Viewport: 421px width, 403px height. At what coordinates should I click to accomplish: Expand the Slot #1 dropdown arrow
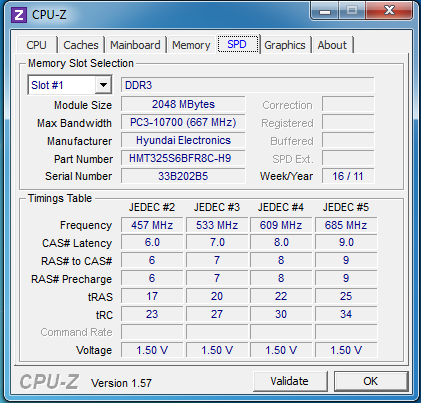pos(103,85)
